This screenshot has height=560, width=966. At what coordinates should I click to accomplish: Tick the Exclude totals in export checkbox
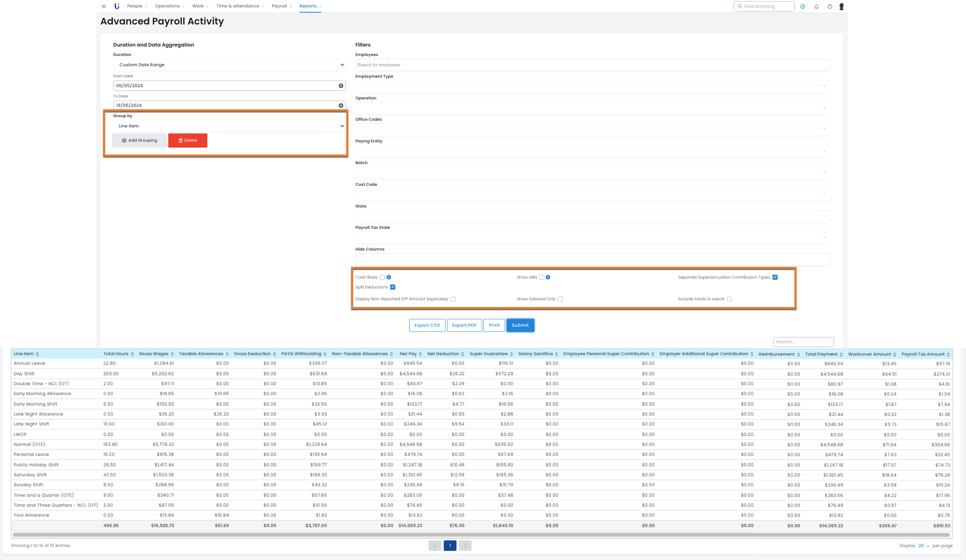click(x=729, y=299)
